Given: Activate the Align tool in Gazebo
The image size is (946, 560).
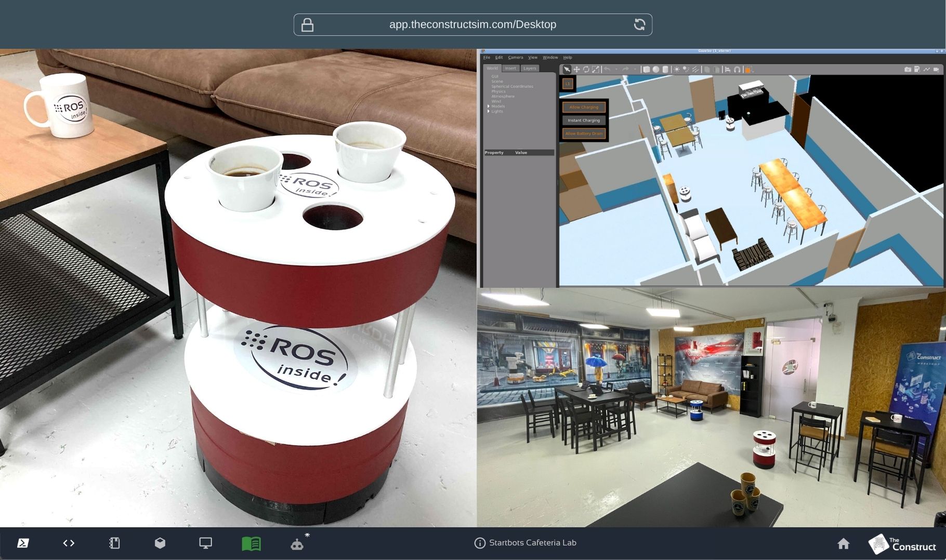Looking at the screenshot, I should pyautogui.click(x=728, y=70).
